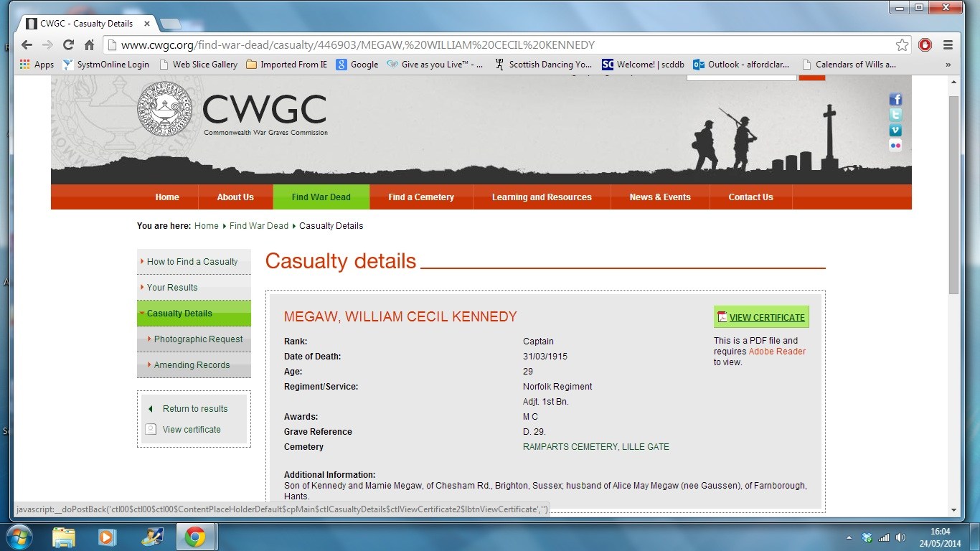The image size is (980, 551).
Task: Open the Ramparts Cemetery, Lille Gate link
Action: [x=595, y=447]
